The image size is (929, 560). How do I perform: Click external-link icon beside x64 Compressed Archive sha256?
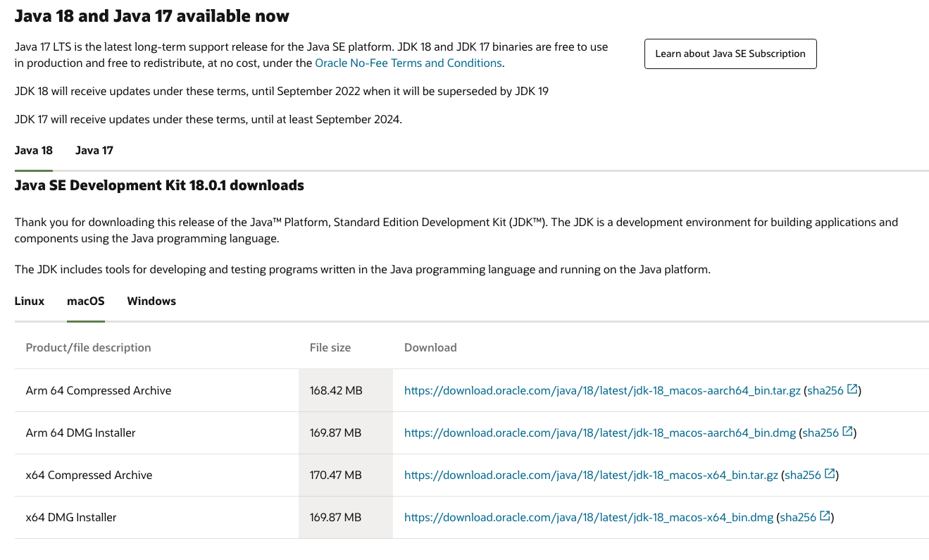coord(830,474)
